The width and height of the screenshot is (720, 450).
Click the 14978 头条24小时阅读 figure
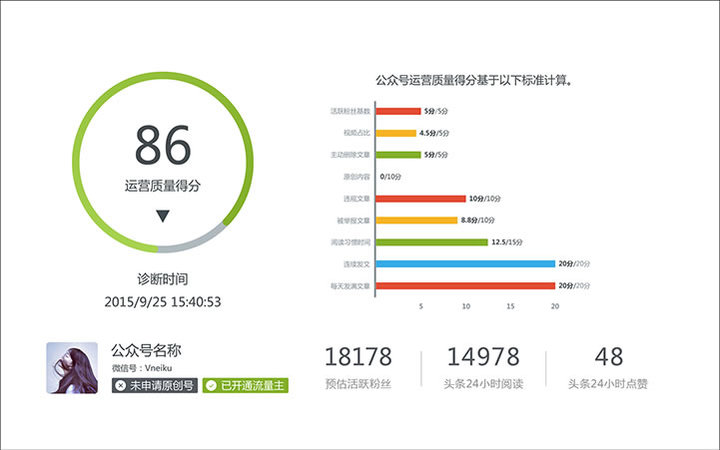click(x=483, y=357)
